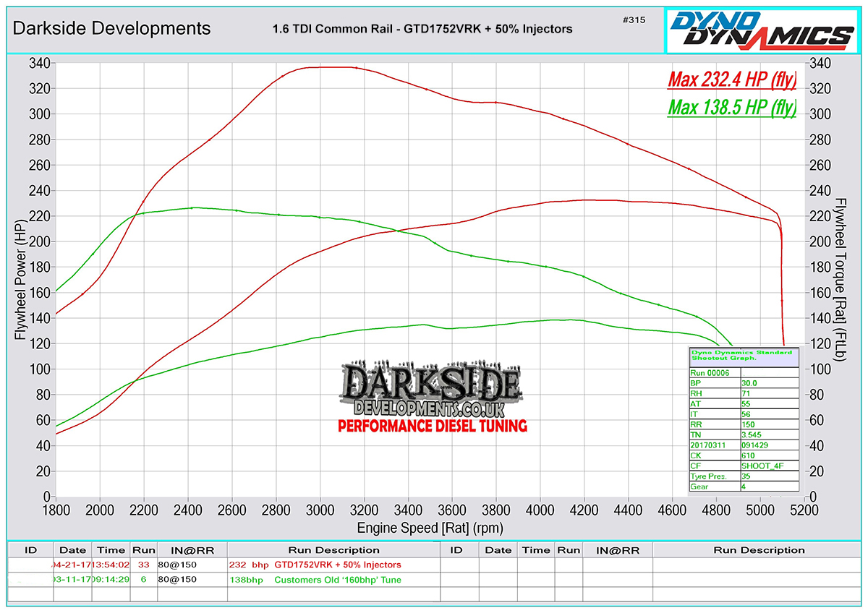This screenshot has height=613, width=868.
Task: Click the SHOOT_4F value in CF row
Action: pyautogui.click(x=769, y=466)
